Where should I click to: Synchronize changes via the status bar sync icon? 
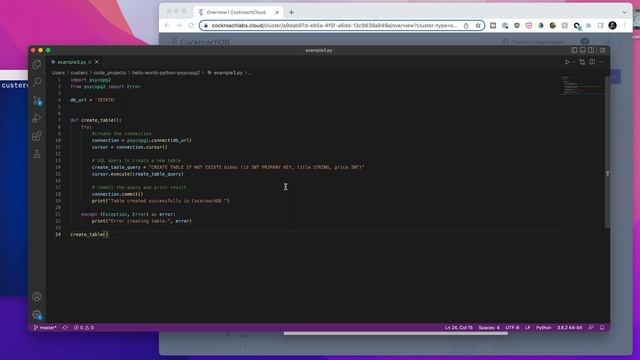pyautogui.click(x=65, y=328)
